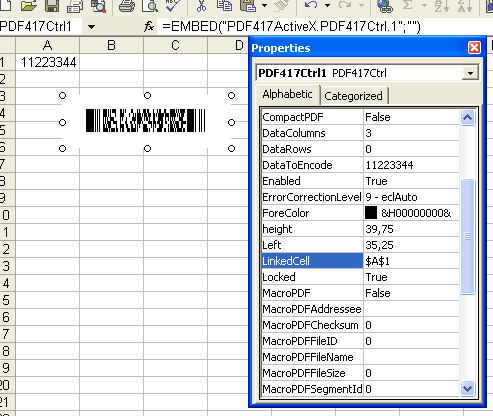Image resolution: width=493 pixels, height=416 pixels.
Task: Sort descending with Z-A icon
Action: (x=465, y=6)
